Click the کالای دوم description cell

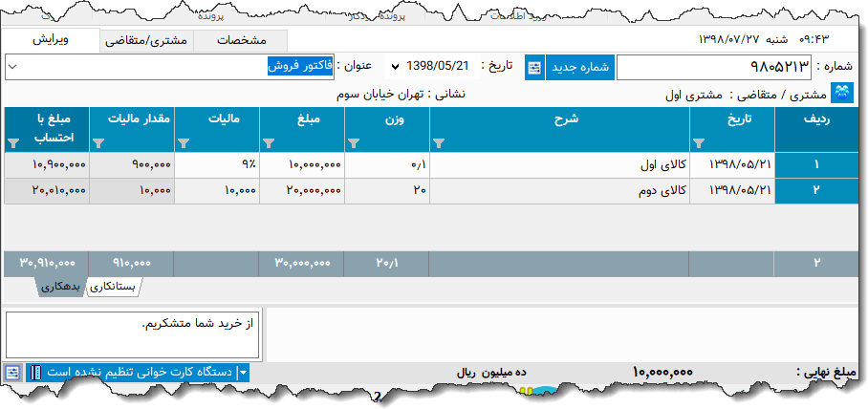(559, 190)
